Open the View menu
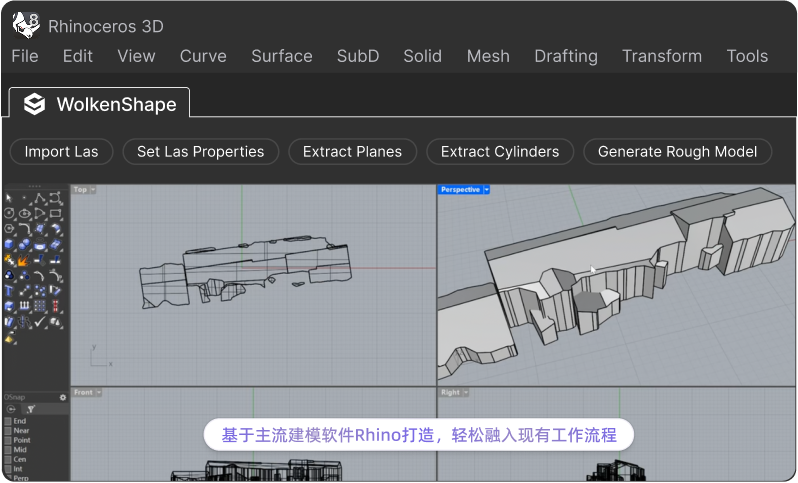The width and height of the screenshot is (798, 483). pos(136,56)
